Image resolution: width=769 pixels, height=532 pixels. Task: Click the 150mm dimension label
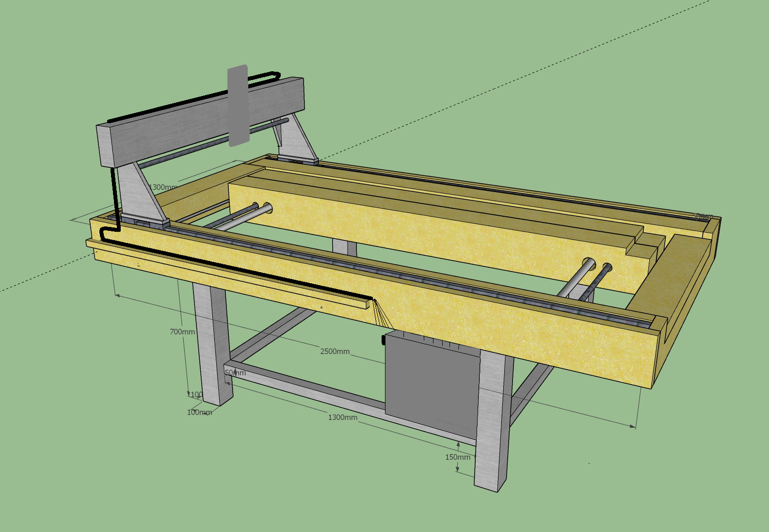pos(457,457)
